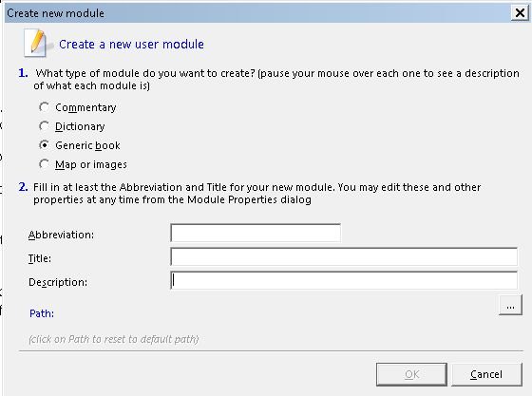The height and width of the screenshot is (396, 532).
Task: Focus the Abbreviation input field
Action: point(256,233)
